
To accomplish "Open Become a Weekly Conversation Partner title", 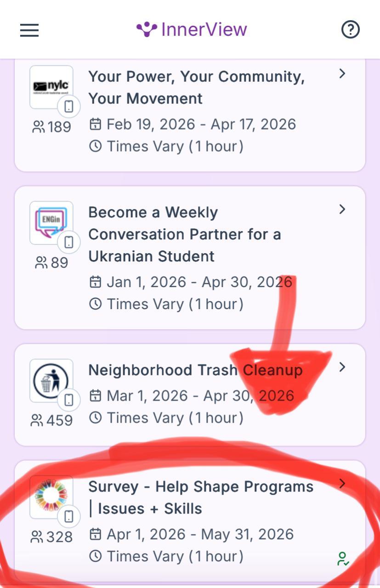I will 184,234.
